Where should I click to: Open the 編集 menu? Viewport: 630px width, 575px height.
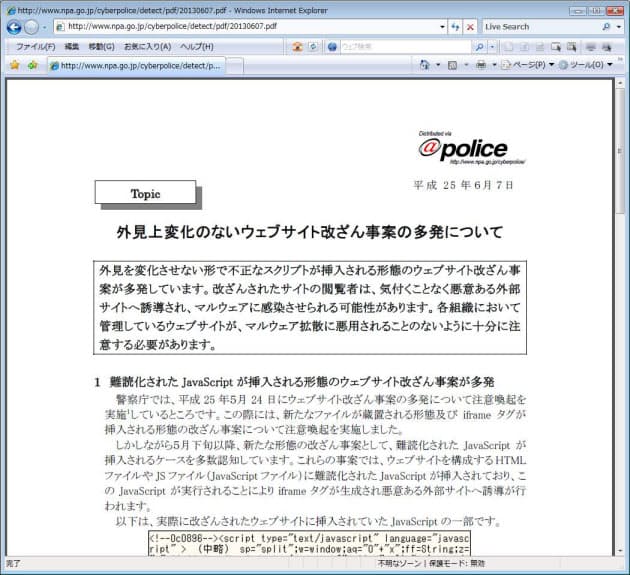coord(72,47)
